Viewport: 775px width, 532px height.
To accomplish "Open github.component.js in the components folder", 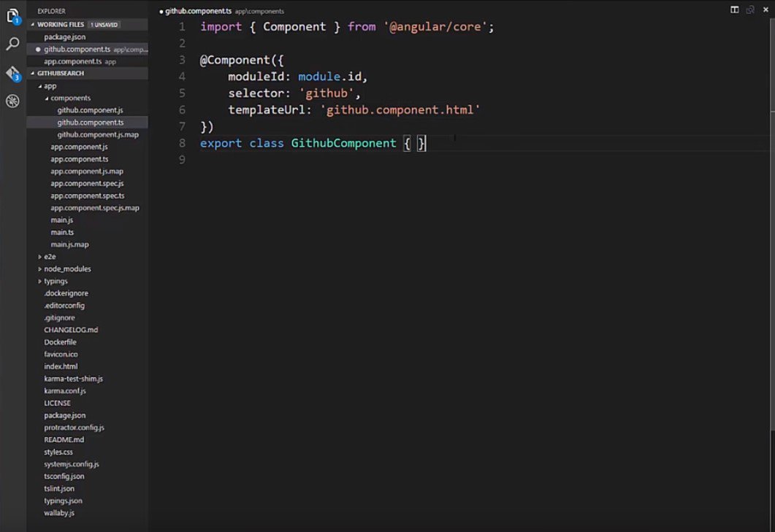I will pos(90,110).
